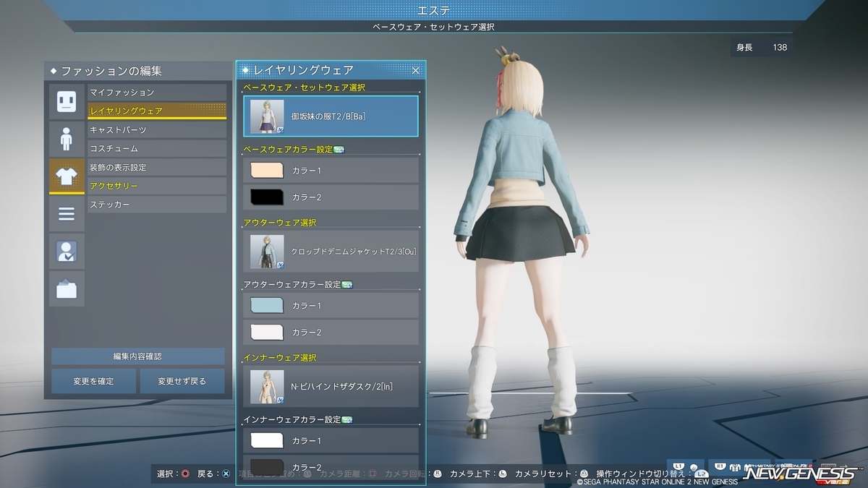This screenshot has height=488, width=868.
Task: Click outerwear denim jacket thumbnail image
Action: pyautogui.click(x=267, y=252)
